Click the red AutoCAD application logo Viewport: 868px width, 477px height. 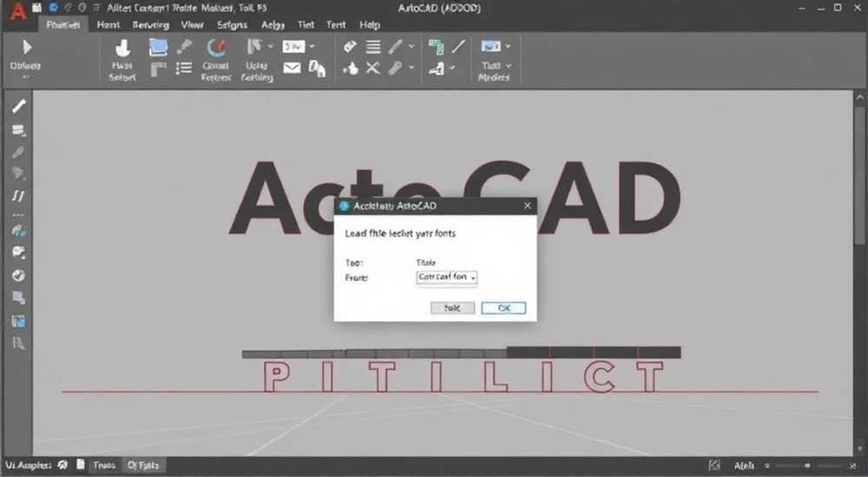[17, 10]
